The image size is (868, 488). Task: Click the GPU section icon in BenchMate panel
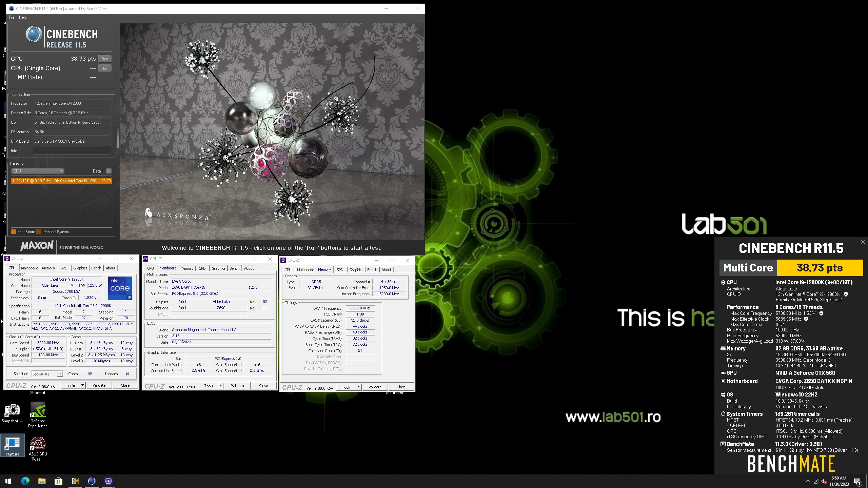coord(723,373)
